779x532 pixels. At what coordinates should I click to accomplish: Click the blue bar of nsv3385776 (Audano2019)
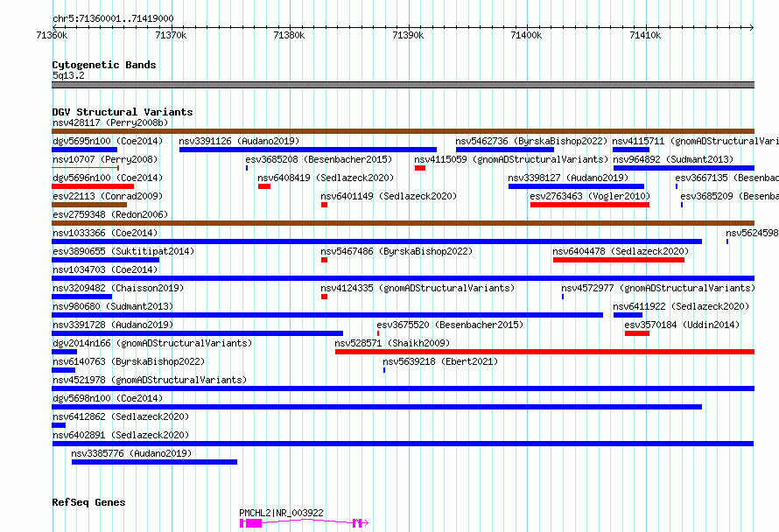point(155,462)
